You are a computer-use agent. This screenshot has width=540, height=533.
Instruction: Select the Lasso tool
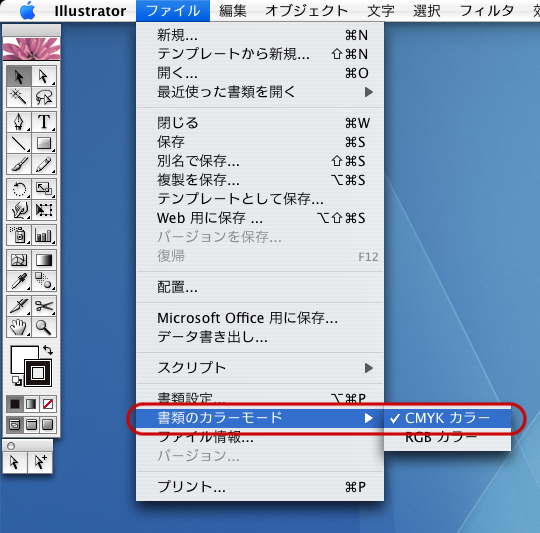coord(44,97)
